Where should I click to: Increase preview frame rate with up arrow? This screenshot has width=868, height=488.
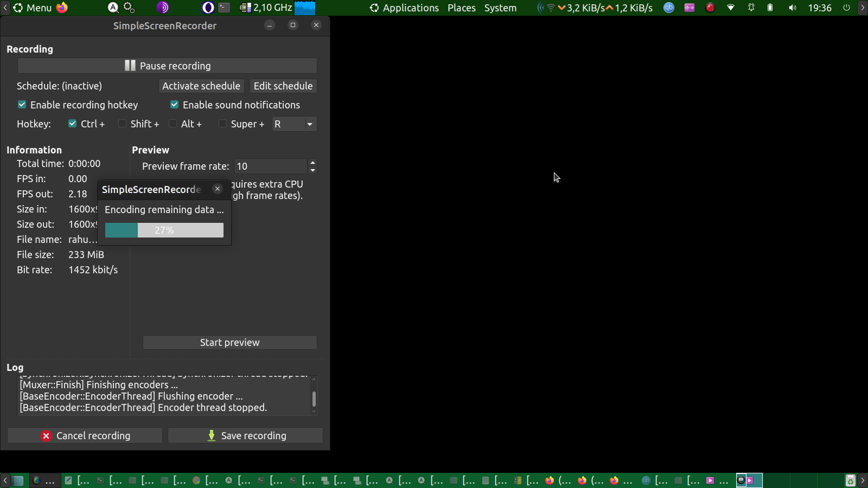[312, 163]
